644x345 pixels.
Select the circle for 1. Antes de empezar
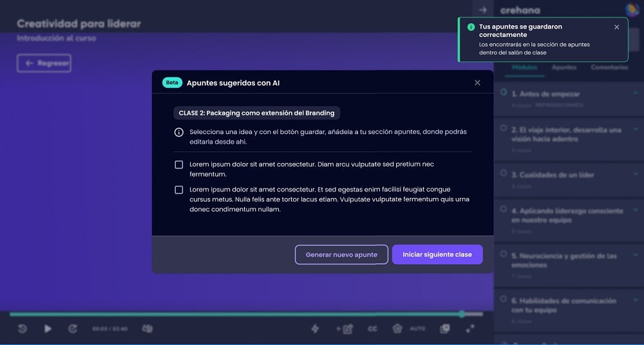[x=504, y=92]
